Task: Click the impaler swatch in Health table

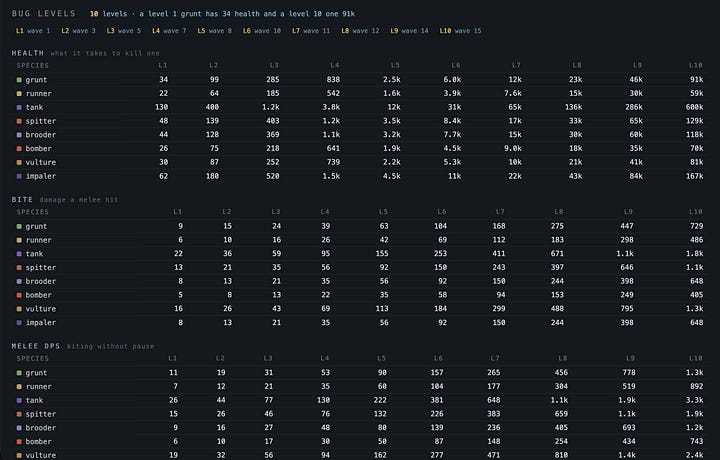Action: [x=19, y=176]
